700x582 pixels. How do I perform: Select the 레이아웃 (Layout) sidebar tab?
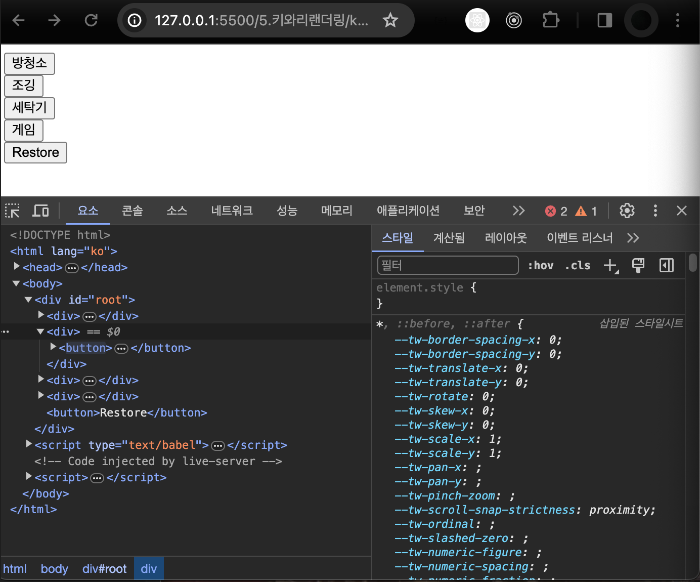(505, 238)
